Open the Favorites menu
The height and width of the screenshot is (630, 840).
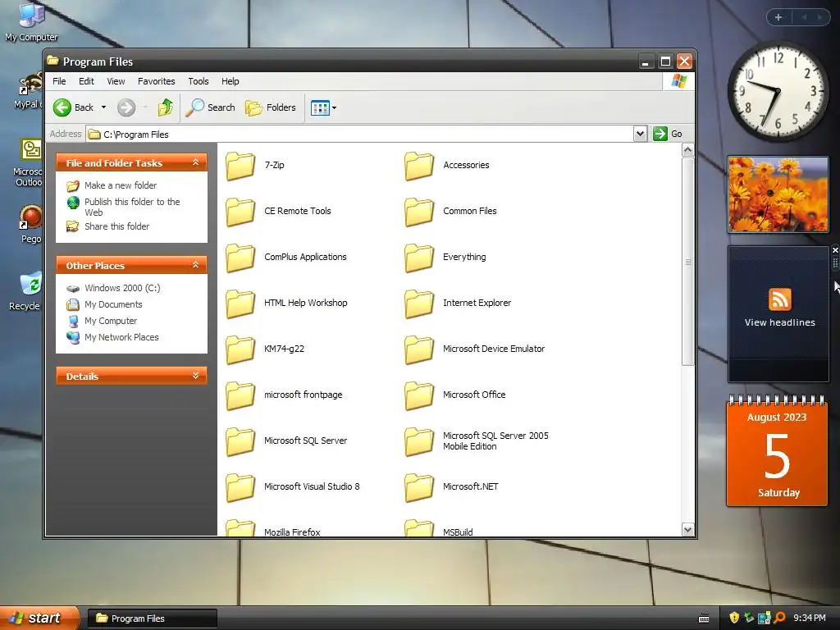157,81
